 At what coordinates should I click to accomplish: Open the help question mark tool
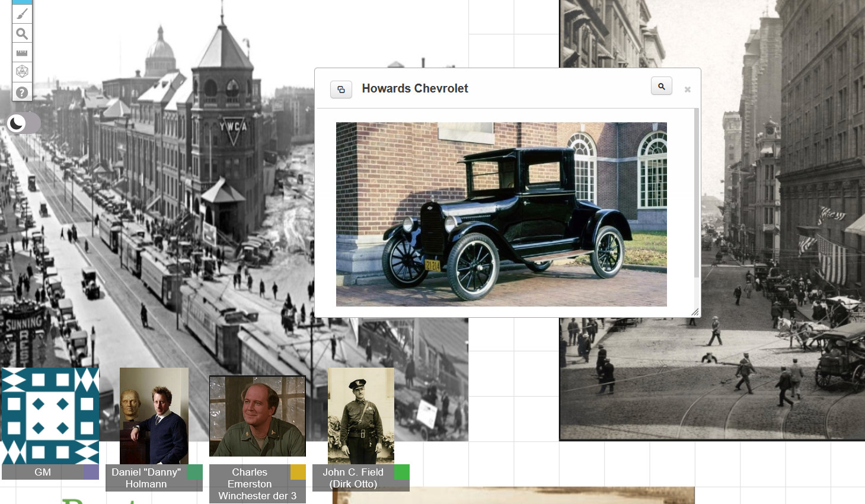(x=22, y=92)
